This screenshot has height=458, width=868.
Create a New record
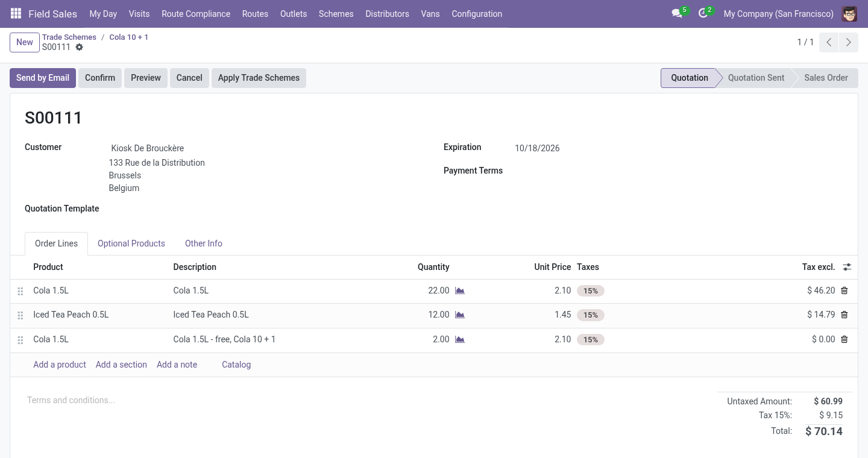tap(25, 42)
